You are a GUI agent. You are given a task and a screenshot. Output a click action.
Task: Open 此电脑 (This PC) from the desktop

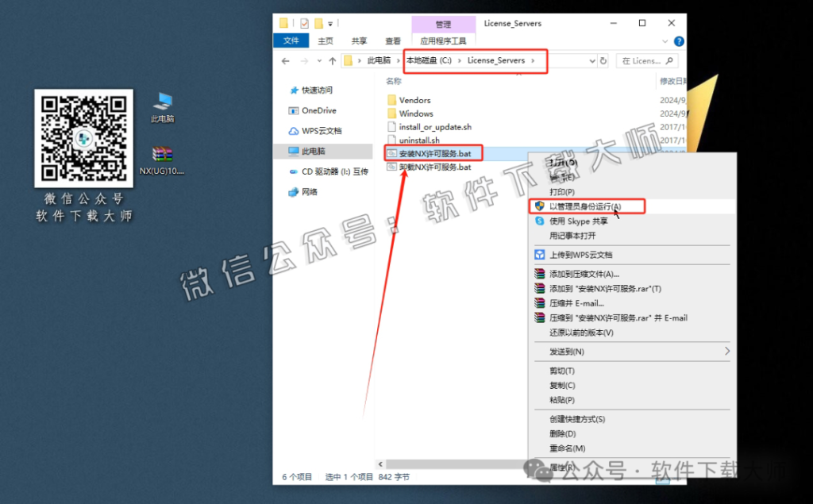[161, 101]
